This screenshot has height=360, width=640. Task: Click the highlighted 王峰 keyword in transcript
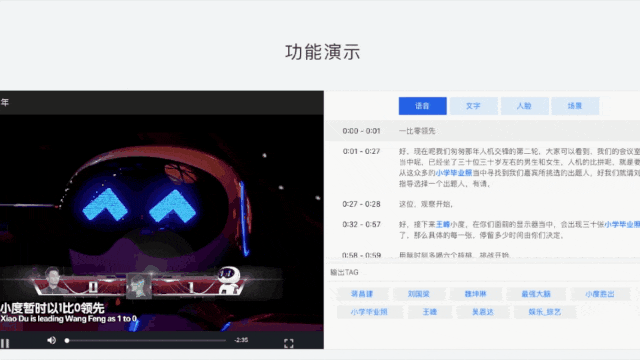(443, 224)
